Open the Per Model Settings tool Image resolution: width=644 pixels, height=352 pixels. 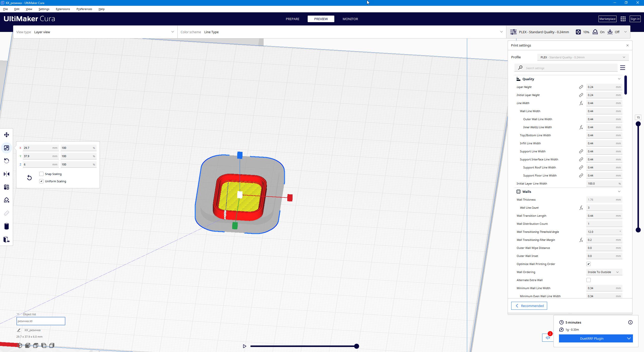click(x=6, y=187)
